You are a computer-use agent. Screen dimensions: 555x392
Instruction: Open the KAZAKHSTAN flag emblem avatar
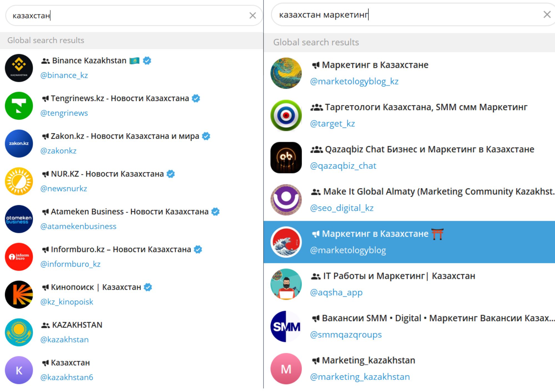pos(19,332)
